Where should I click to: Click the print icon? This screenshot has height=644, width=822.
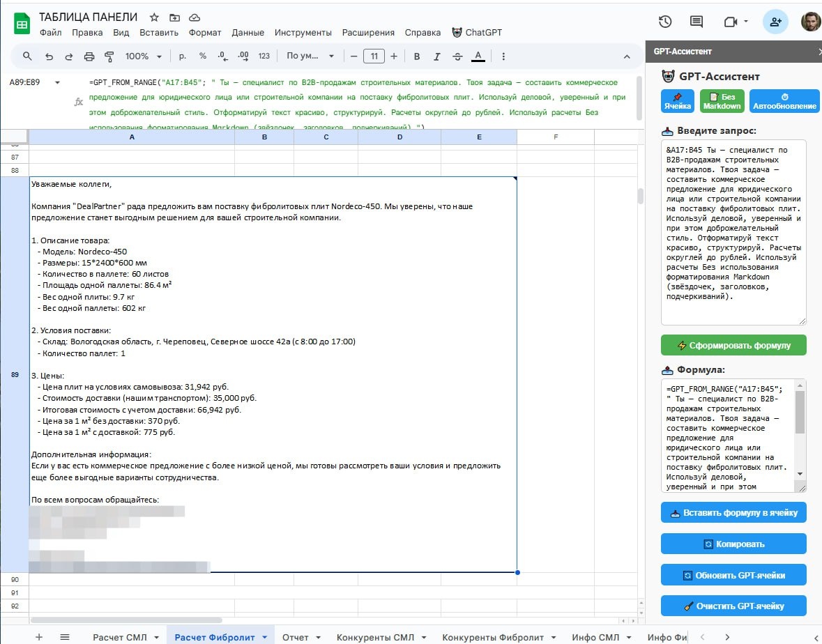coord(89,56)
